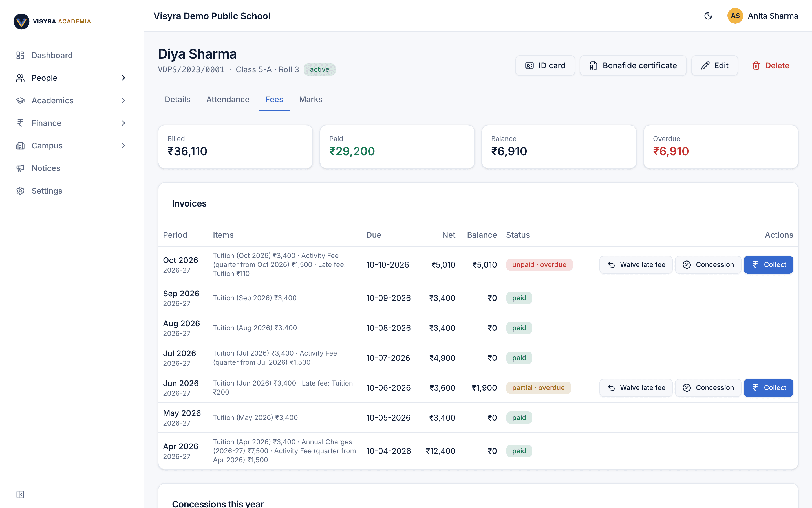Click the Notices megaphone icon
Image resolution: width=812 pixels, height=508 pixels.
(x=20, y=168)
